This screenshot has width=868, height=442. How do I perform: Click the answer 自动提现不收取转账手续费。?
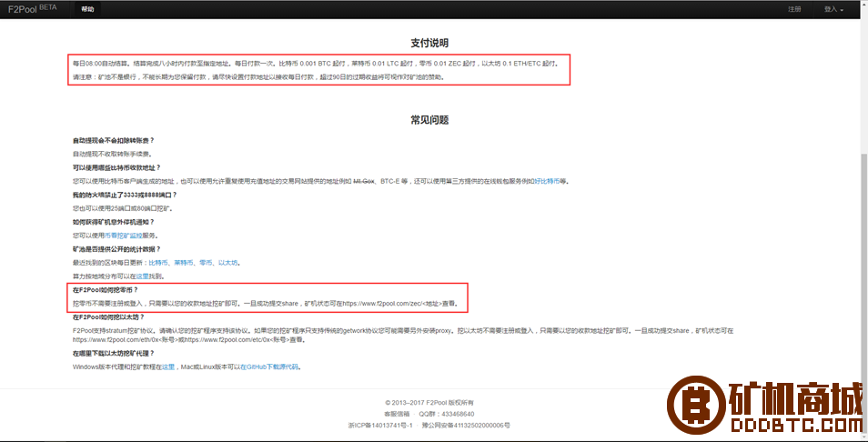click(x=112, y=154)
